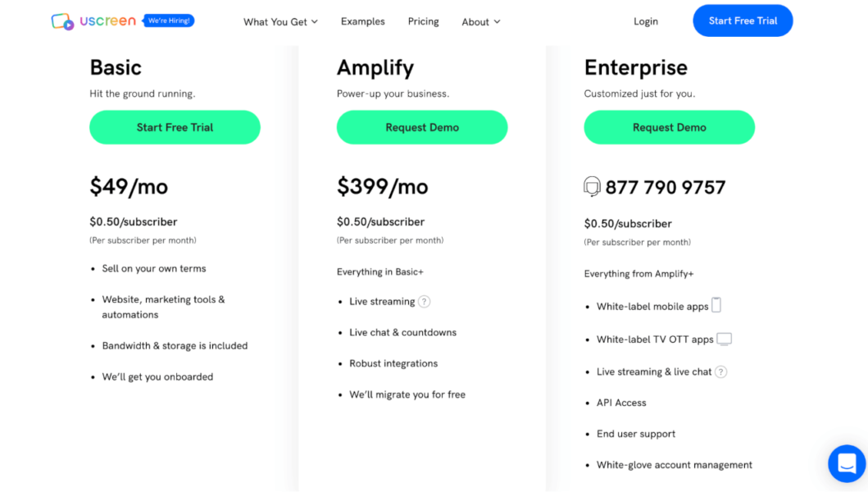Open the Live streaming tooltip in Amplify plan

point(424,302)
